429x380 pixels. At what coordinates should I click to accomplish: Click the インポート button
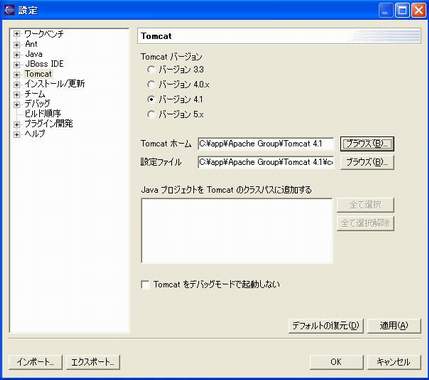tap(35, 362)
